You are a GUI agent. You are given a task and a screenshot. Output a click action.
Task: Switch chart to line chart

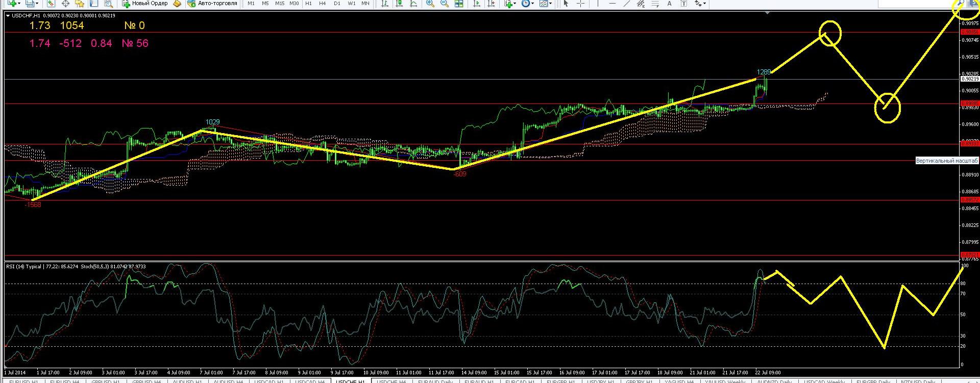(x=413, y=4)
